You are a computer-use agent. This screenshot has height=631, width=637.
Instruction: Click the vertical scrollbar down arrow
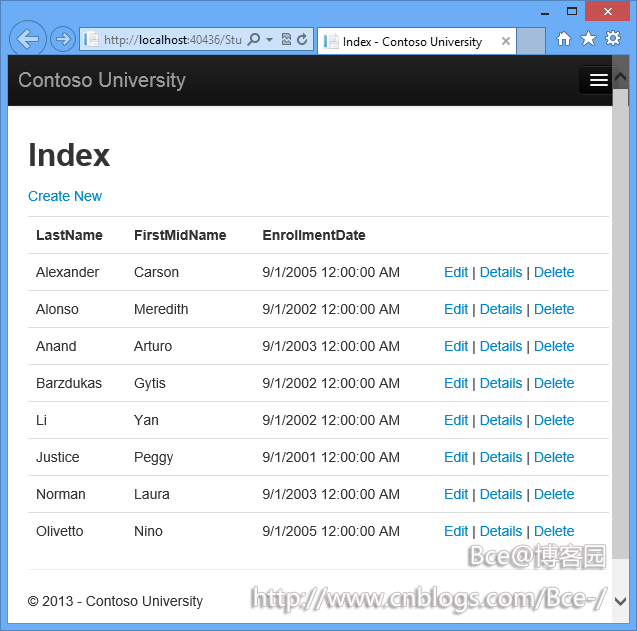(620, 601)
